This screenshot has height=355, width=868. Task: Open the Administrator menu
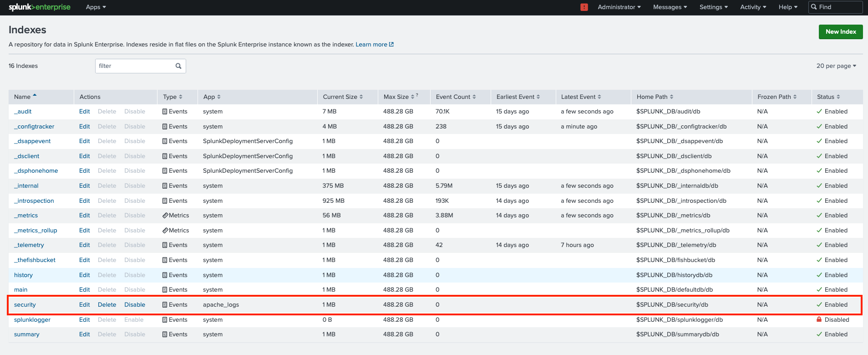click(x=619, y=7)
